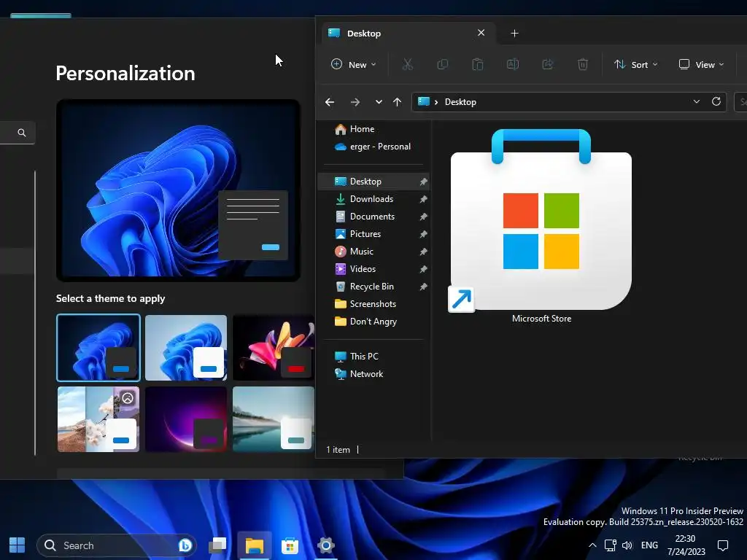Click the Share icon in File Explorer toolbar
Viewport: 747px width, 560px height.
click(548, 64)
